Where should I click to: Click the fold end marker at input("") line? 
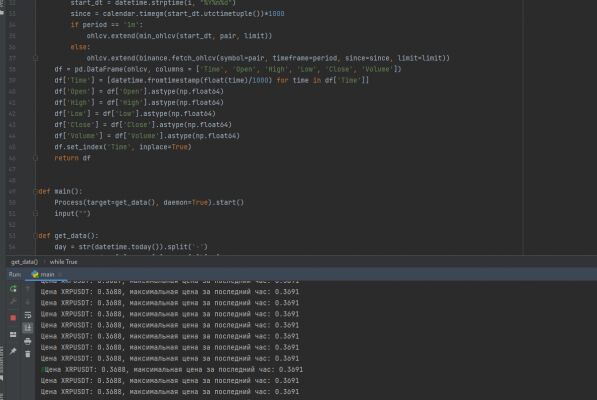35,214
